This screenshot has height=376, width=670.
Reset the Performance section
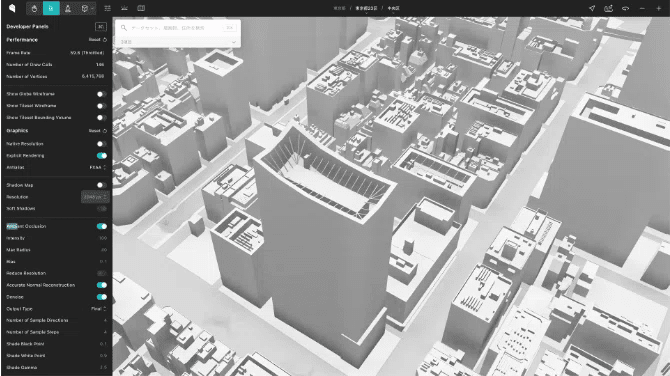coord(97,39)
